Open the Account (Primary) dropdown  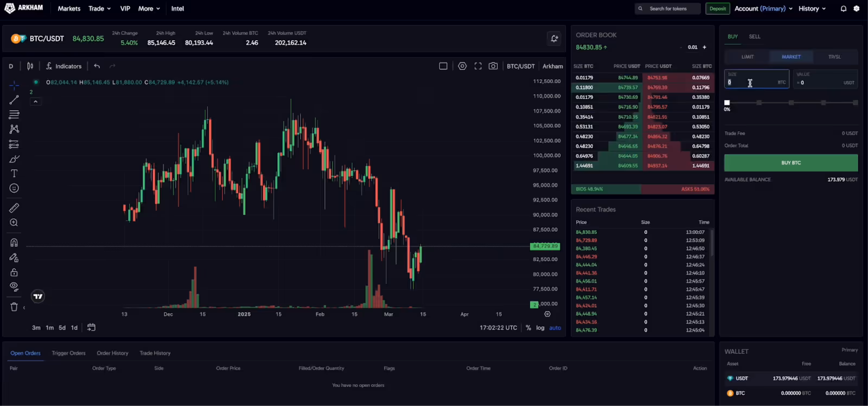coord(763,9)
